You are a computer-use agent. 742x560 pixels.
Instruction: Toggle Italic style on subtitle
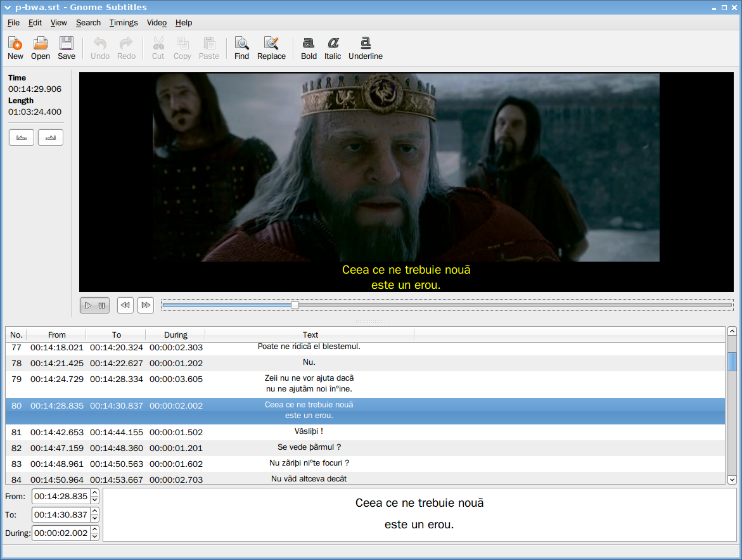(333, 48)
